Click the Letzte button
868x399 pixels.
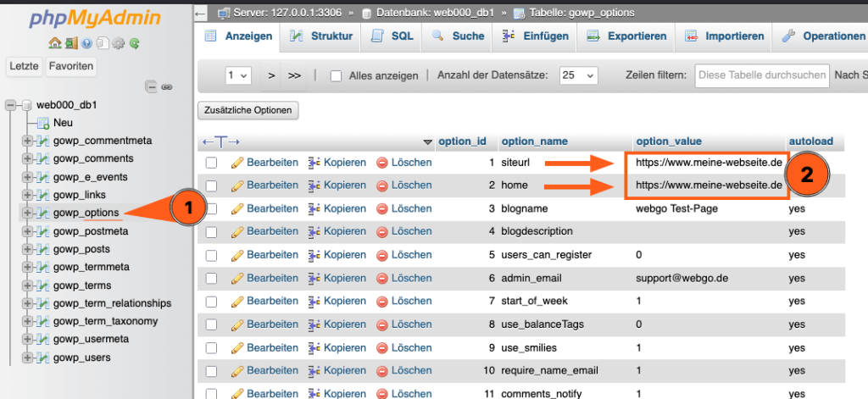[25, 66]
